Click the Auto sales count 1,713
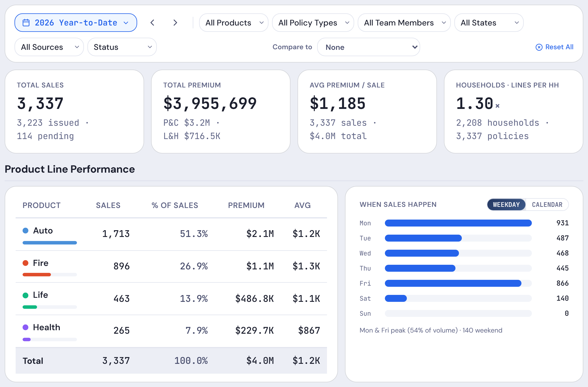The height and width of the screenshot is (387, 588). pos(116,234)
